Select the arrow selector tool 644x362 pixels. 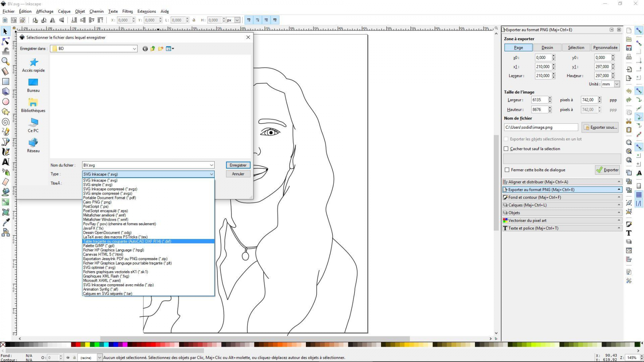coord(5,31)
